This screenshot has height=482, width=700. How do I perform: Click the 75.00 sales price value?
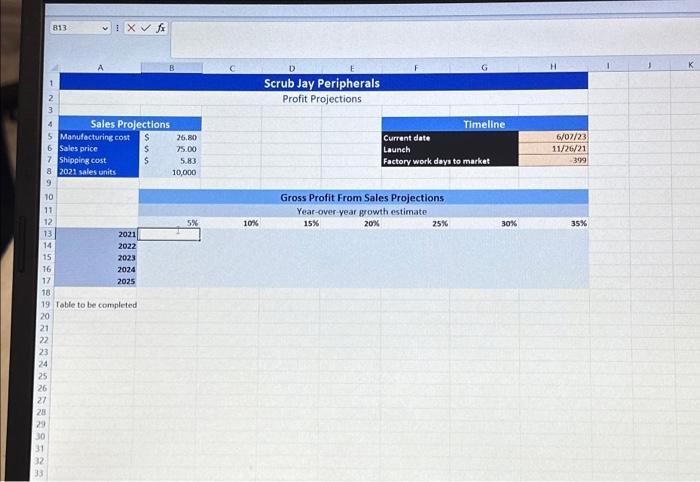[x=171, y=149]
